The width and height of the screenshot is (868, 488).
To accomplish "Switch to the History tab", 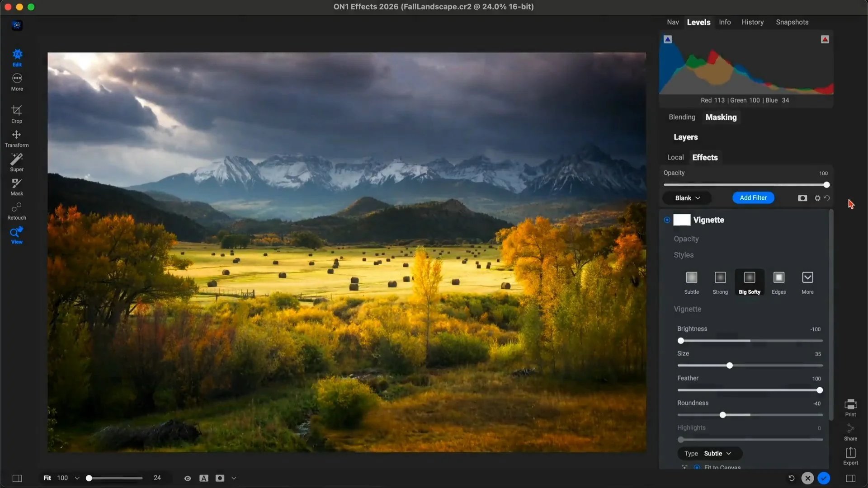I will 752,22.
